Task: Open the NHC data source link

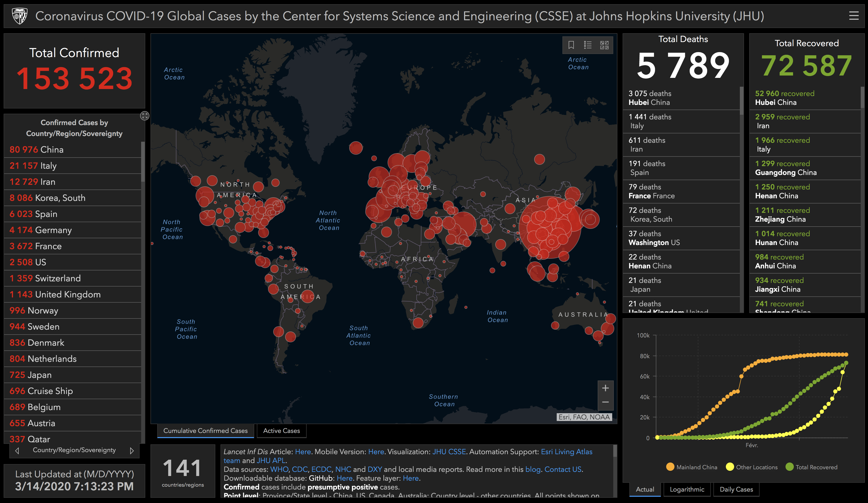Action: pyautogui.click(x=343, y=470)
